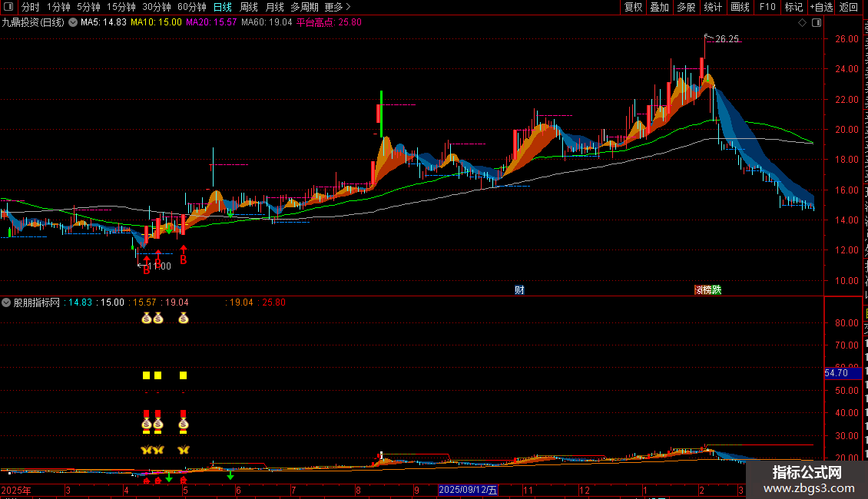Image resolution: width=868 pixels, height=499 pixels.
Task: Click the 跌 marker on the timeline
Action: [x=717, y=290]
